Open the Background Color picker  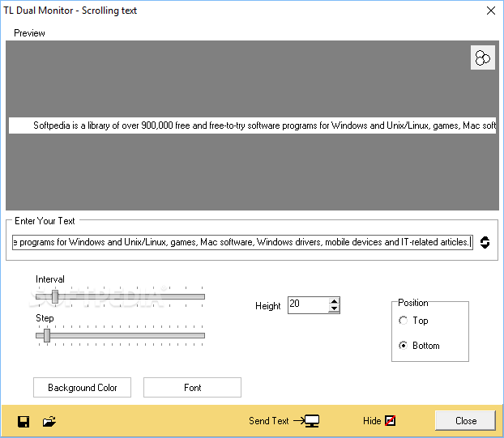[x=83, y=388]
